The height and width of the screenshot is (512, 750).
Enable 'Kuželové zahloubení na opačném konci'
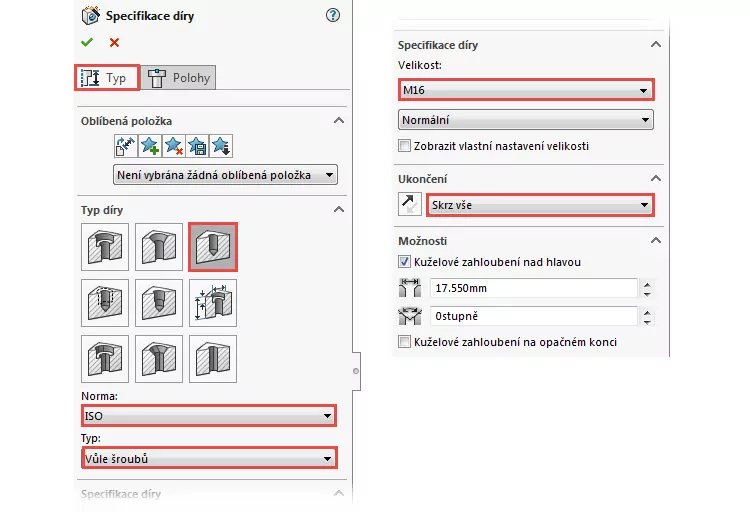tap(404, 342)
